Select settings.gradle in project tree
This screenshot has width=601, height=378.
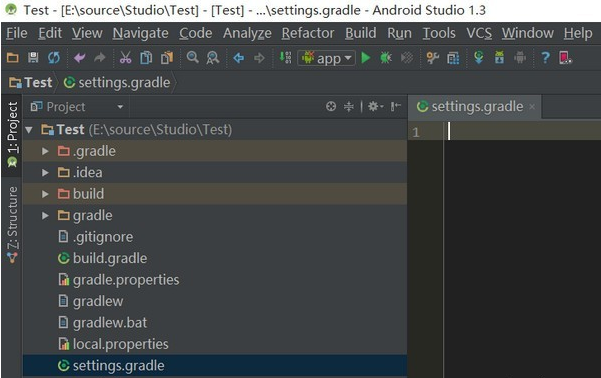click(x=215, y=365)
